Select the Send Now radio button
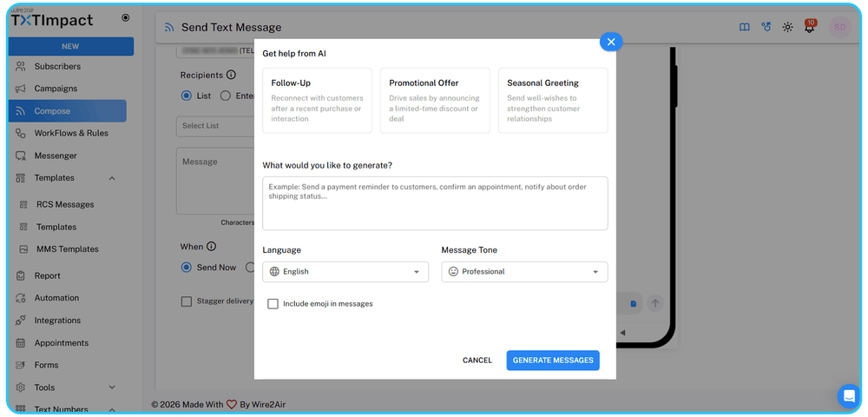Image resolution: width=868 pixels, height=417 pixels. coord(186,268)
